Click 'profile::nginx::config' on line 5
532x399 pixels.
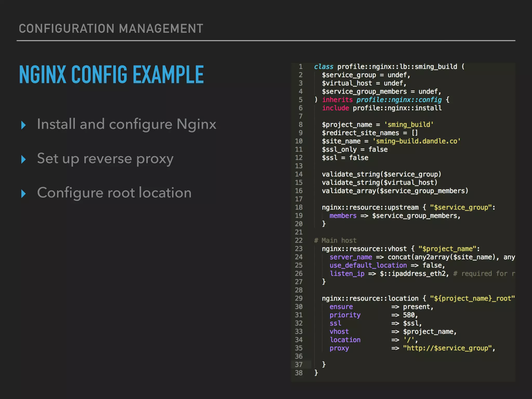click(x=399, y=100)
